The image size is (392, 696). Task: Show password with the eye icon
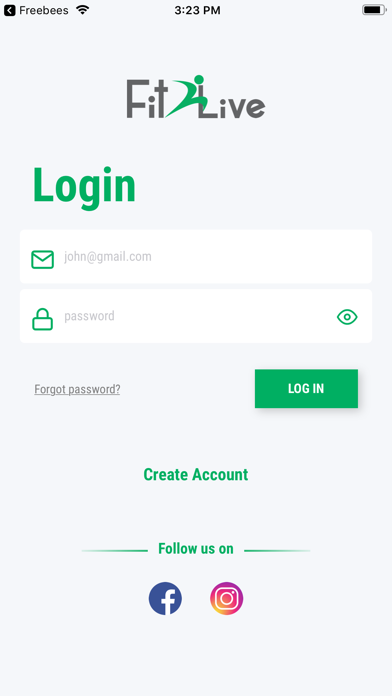pos(347,317)
